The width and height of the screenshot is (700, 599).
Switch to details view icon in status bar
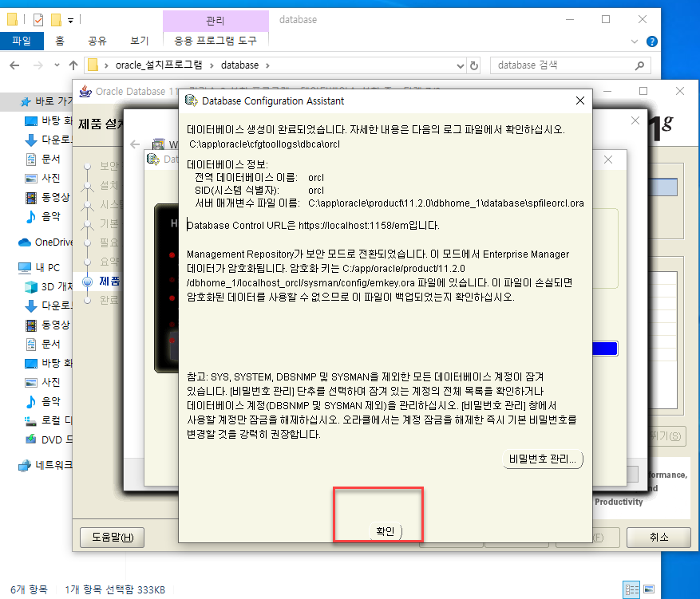point(631,589)
